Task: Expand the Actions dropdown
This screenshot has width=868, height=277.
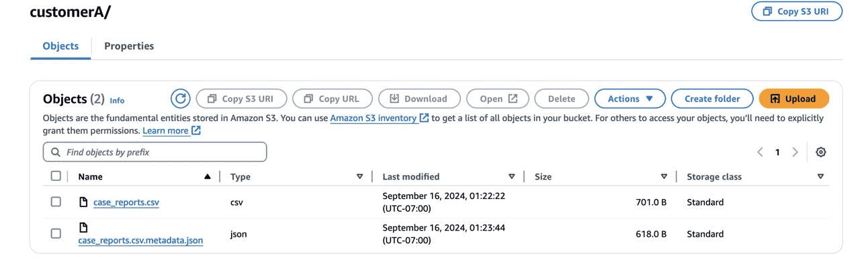Action: (630, 99)
